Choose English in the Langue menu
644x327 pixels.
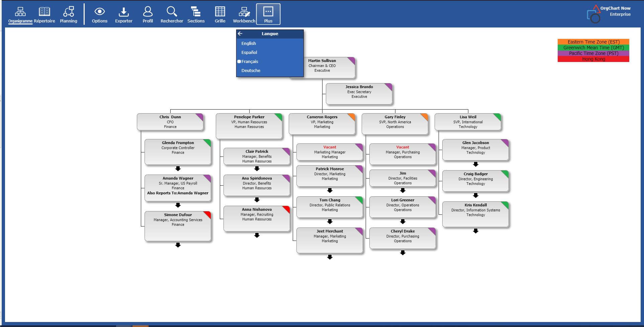[x=249, y=44]
